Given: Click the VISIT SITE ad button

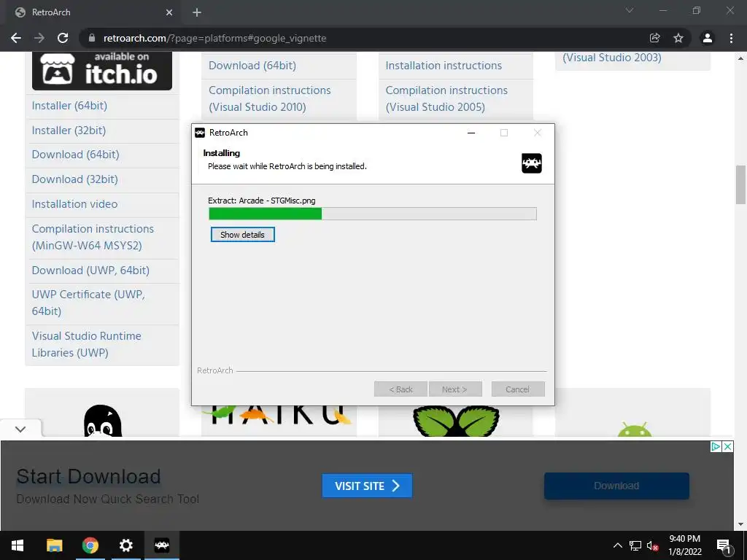Looking at the screenshot, I should click(367, 486).
